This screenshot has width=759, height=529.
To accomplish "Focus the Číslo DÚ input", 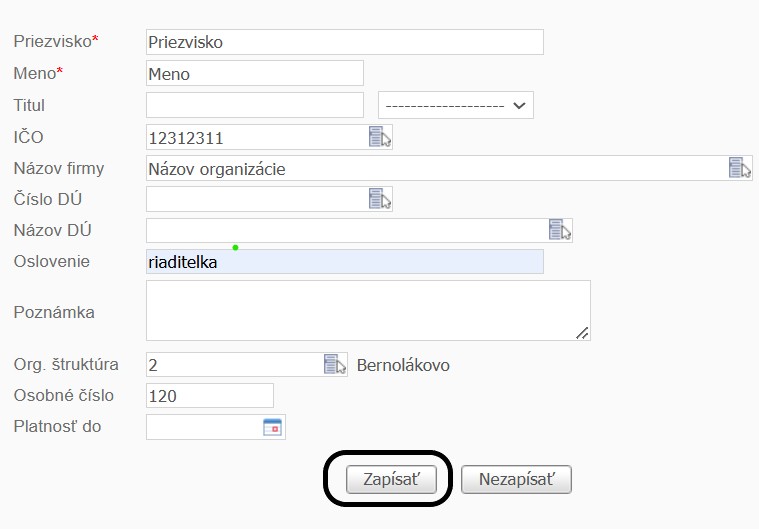I will pyautogui.click(x=255, y=199).
